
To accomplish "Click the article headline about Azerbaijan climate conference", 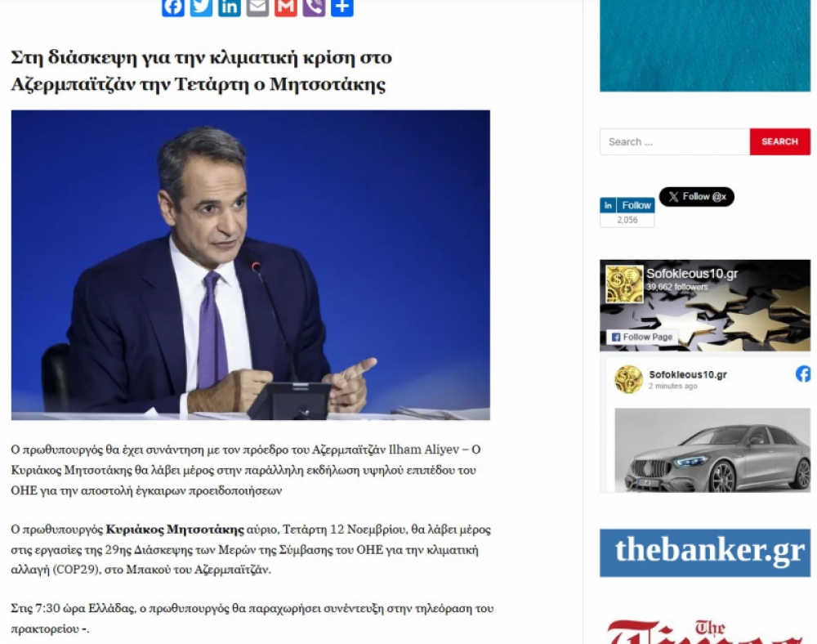I will [x=201, y=70].
